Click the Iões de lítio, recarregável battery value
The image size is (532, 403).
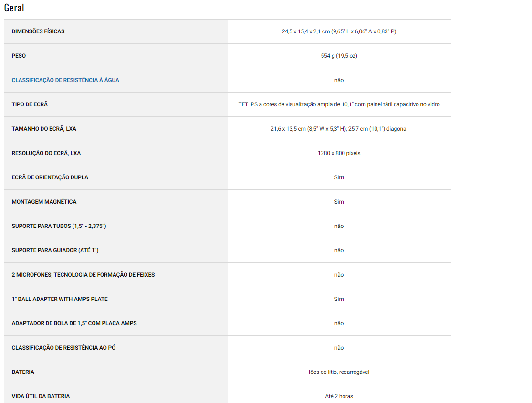tap(339, 372)
